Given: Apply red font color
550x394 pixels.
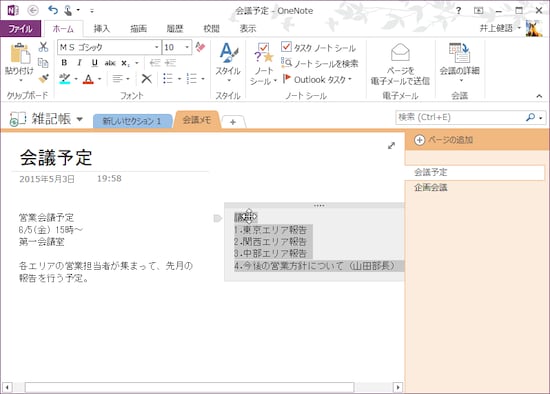Looking at the screenshot, I should pyautogui.click(x=88, y=79).
